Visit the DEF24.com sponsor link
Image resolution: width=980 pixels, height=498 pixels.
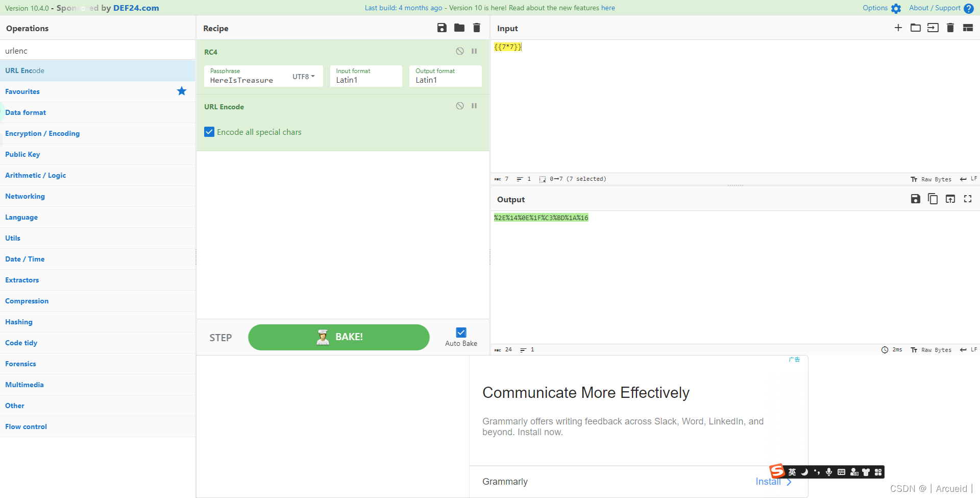[x=136, y=8]
